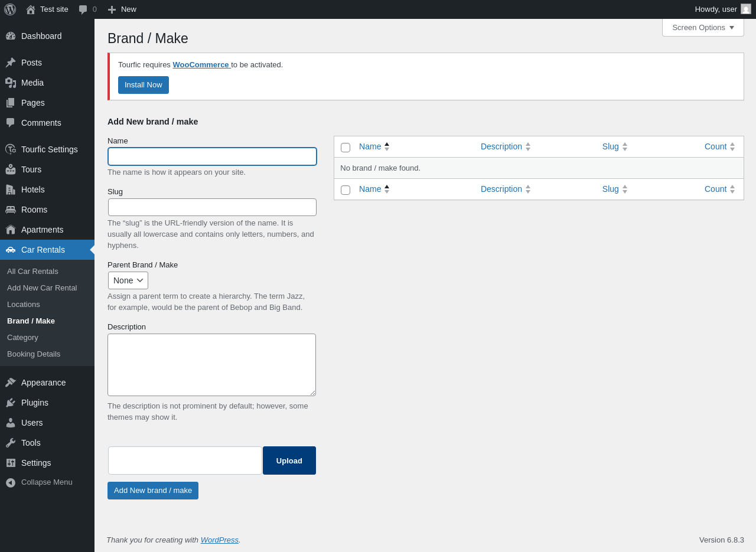The image size is (756, 552).
Task: Open the Parent Brand / Make dropdown
Action: click(128, 280)
